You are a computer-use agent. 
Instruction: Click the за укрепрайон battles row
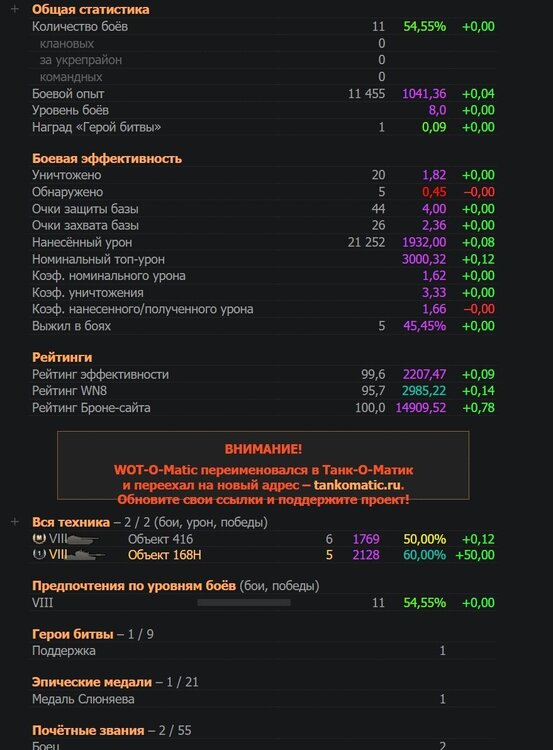(x=263, y=60)
